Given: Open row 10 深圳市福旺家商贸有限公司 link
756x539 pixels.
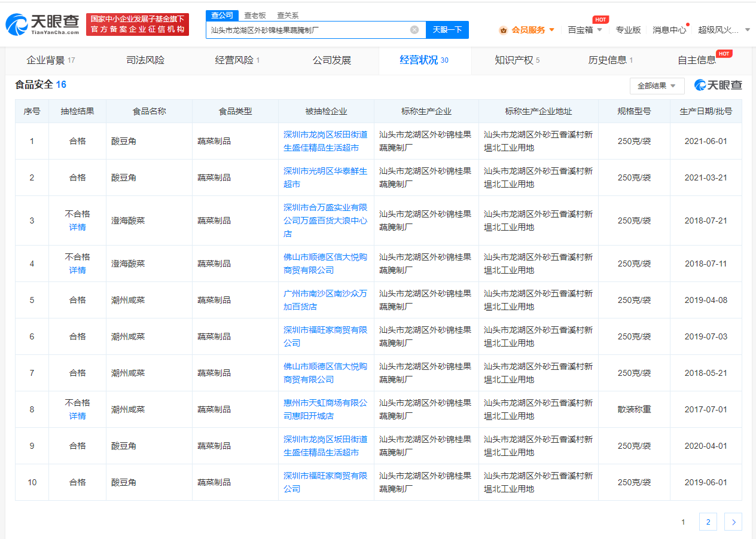Looking at the screenshot, I should pyautogui.click(x=325, y=482).
